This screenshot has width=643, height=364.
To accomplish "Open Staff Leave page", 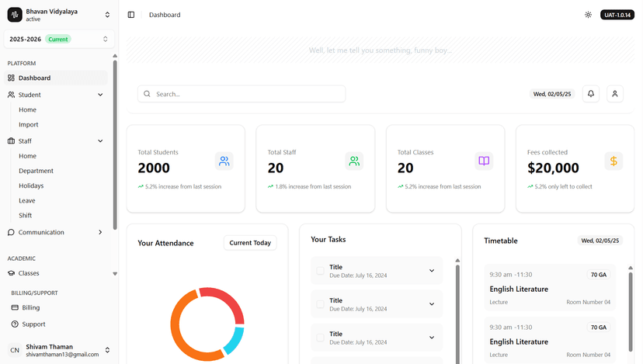I will click(27, 200).
